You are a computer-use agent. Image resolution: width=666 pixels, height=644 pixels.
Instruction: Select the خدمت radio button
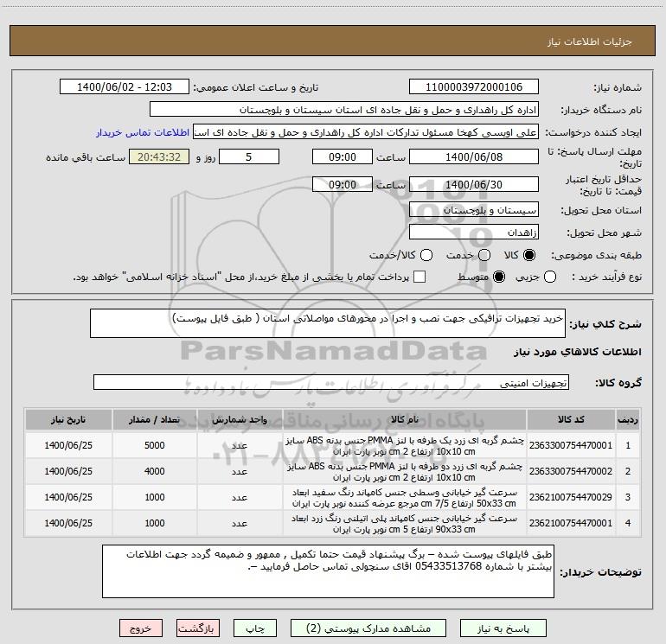[484, 255]
